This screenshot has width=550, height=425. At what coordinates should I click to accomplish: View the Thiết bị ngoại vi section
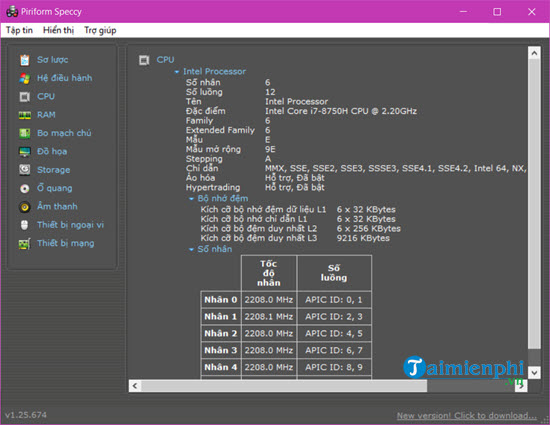click(x=71, y=225)
